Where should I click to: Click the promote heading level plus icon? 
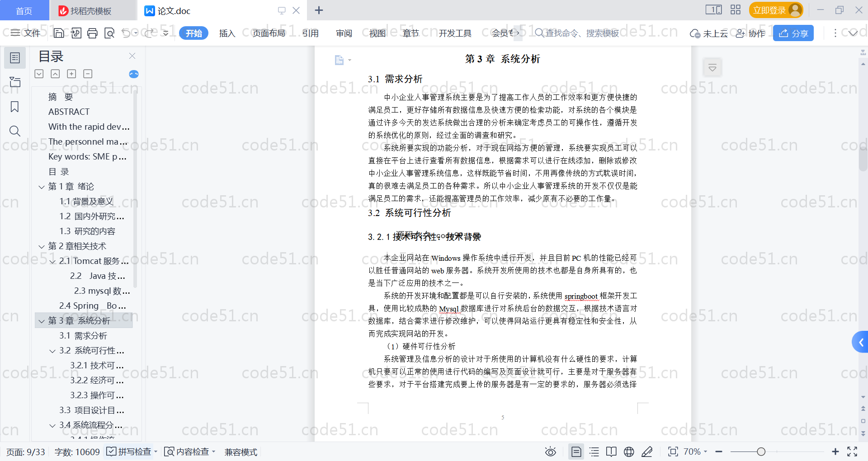(71, 74)
